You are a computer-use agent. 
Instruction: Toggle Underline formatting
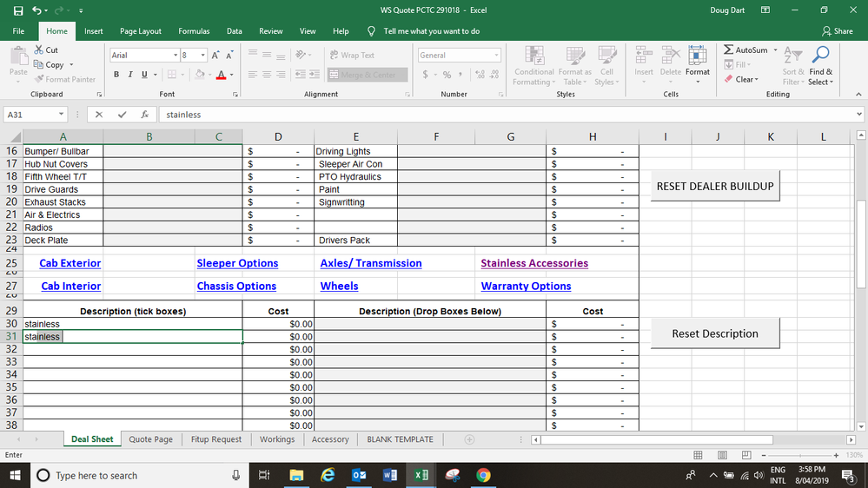(144, 74)
